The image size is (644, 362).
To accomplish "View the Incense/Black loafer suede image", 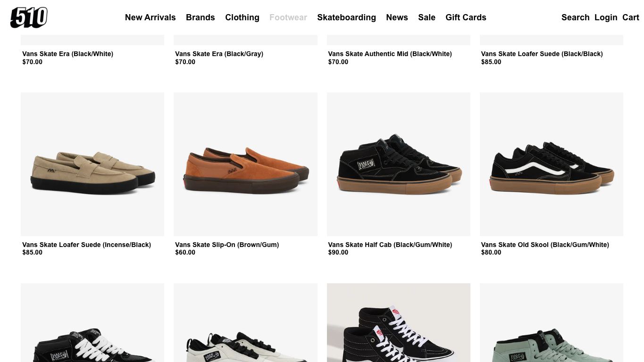I will point(92,164).
